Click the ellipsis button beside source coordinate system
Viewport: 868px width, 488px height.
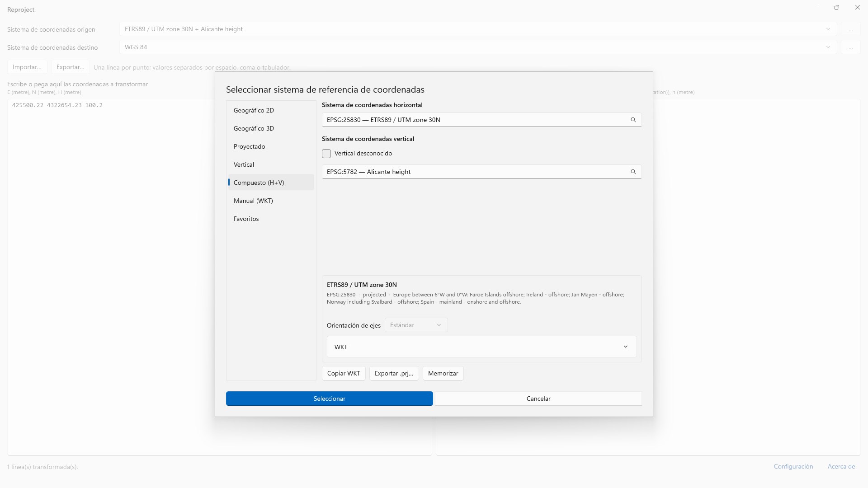[x=850, y=29]
